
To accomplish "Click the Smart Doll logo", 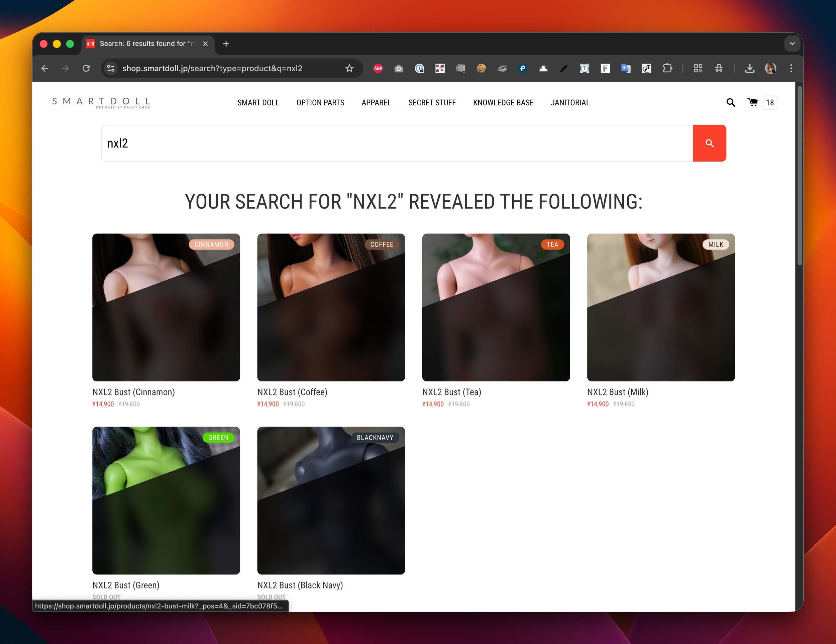I will click(101, 102).
